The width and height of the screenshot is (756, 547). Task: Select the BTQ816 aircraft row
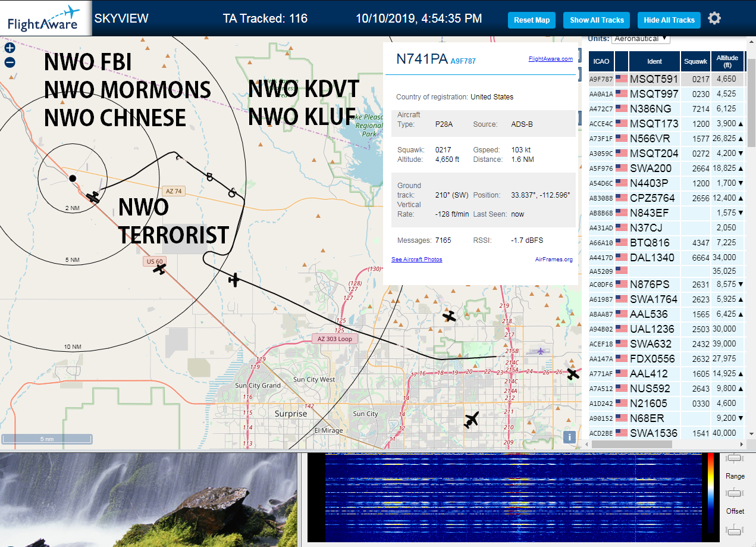click(666, 242)
